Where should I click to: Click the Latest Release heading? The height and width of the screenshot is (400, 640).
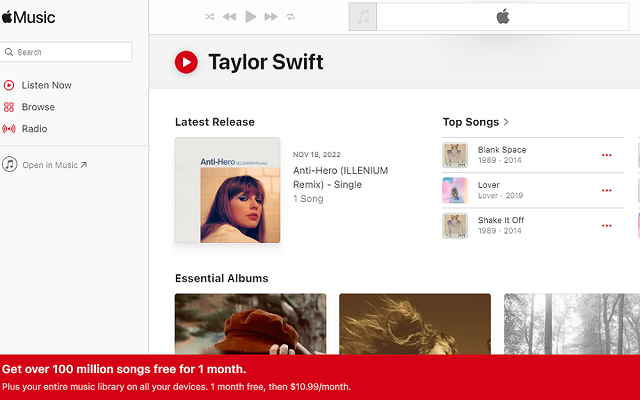pyautogui.click(x=215, y=122)
